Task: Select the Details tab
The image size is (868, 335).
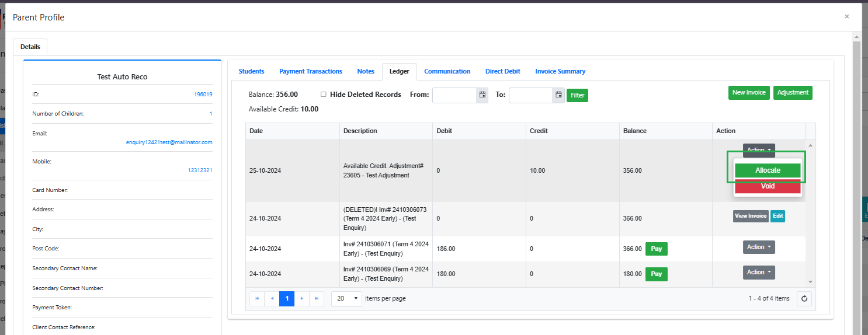Action: point(30,47)
